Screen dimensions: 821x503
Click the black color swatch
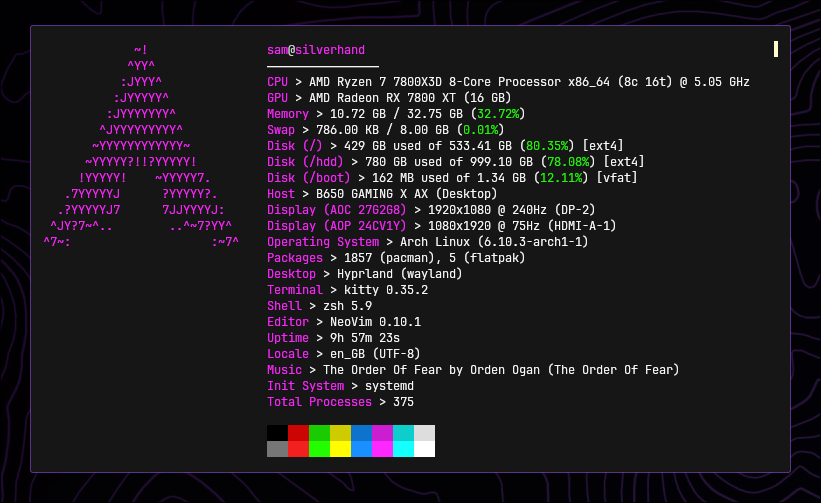[x=278, y=433]
